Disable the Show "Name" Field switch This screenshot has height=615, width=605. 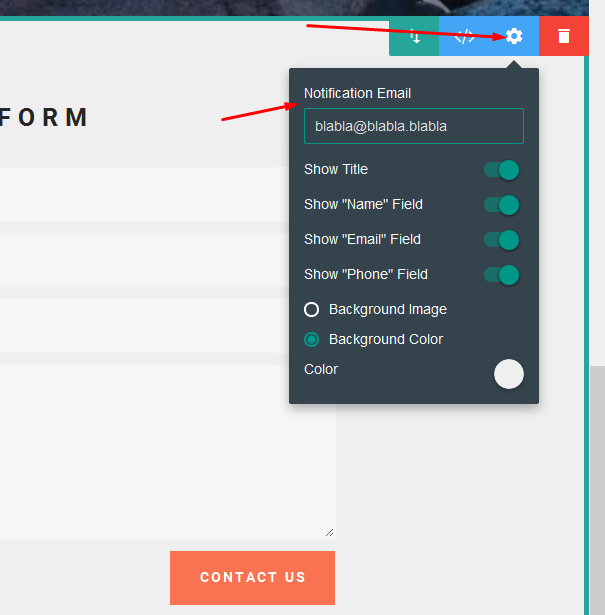502,205
